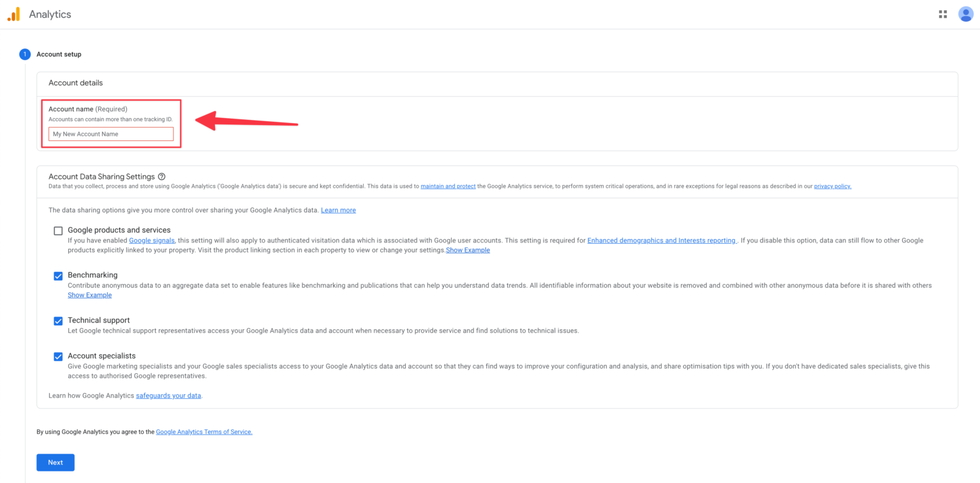980x483 pixels.
Task: Click inside the Account name text field
Action: (x=110, y=133)
